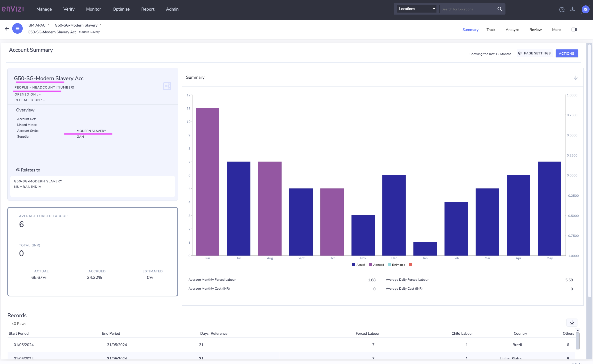Click the back arrow to previous page
Screen dimensions: 593x364
7,29
